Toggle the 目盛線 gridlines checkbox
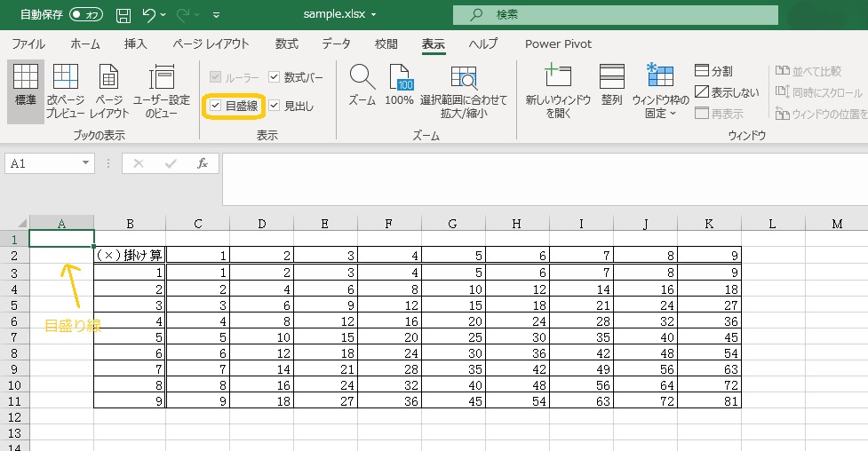The image size is (868, 451). click(x=216, y=106)
